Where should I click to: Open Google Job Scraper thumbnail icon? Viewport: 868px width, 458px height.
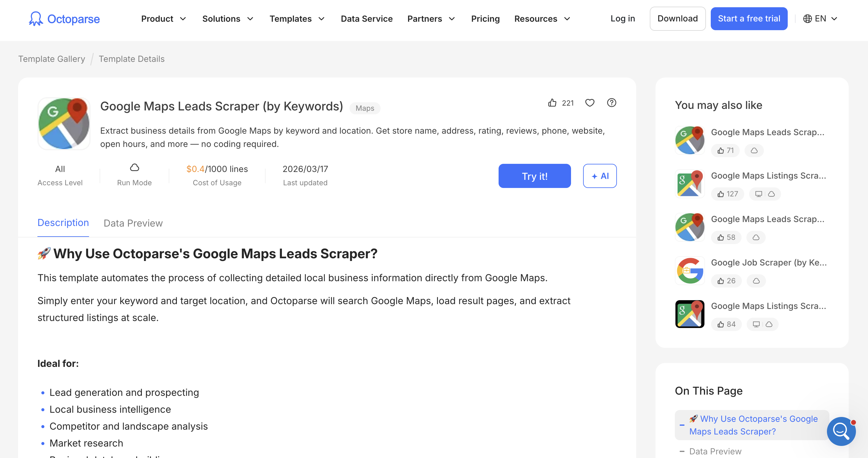click(x=690, y=271)
